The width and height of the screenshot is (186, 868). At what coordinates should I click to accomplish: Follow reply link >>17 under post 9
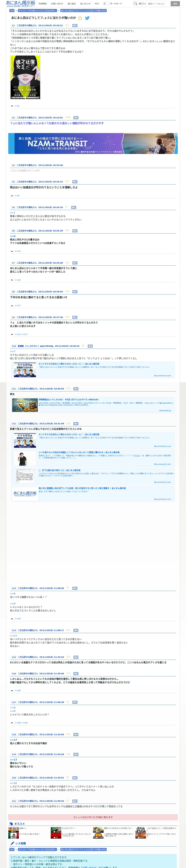25,335
